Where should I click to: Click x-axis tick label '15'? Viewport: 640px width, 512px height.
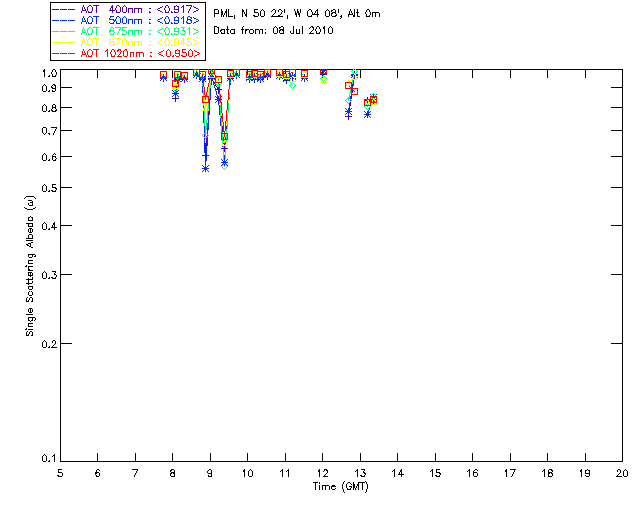pos(435,473)
